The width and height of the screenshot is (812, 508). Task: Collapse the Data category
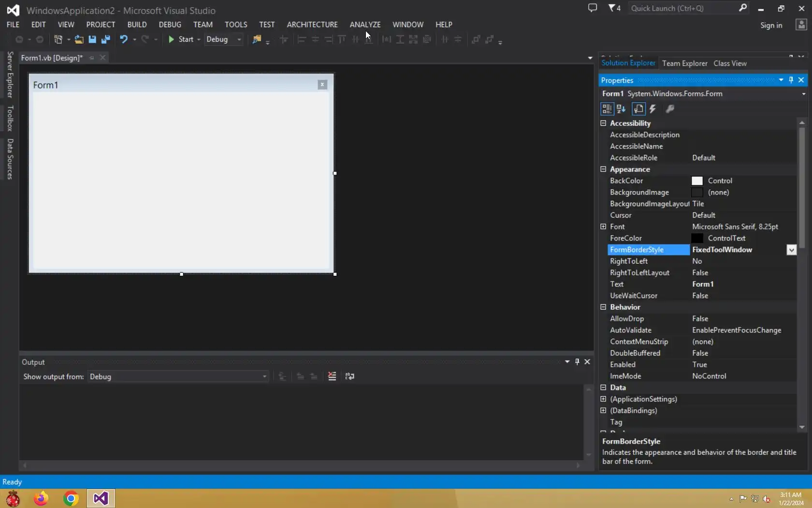[603, 388]
